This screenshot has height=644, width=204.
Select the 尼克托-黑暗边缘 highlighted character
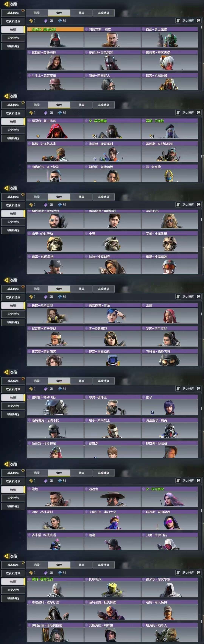(55, 37)
